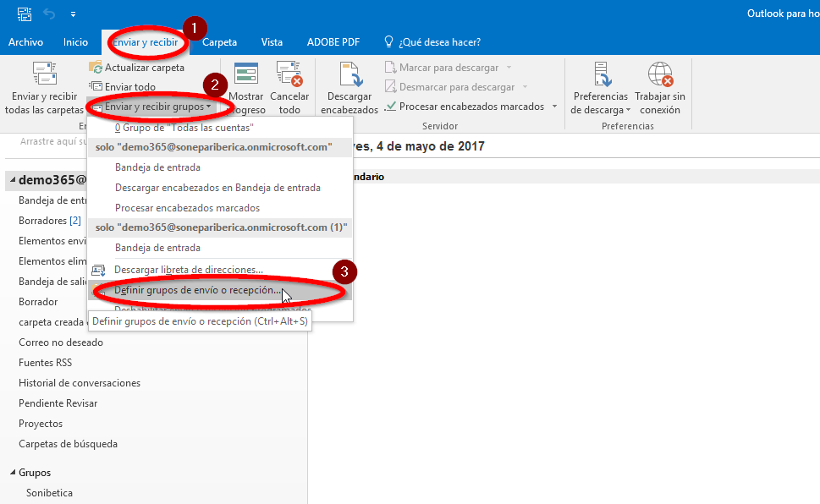Switch to the Inicio tab
820x504 pixels.
coord(76,42)
